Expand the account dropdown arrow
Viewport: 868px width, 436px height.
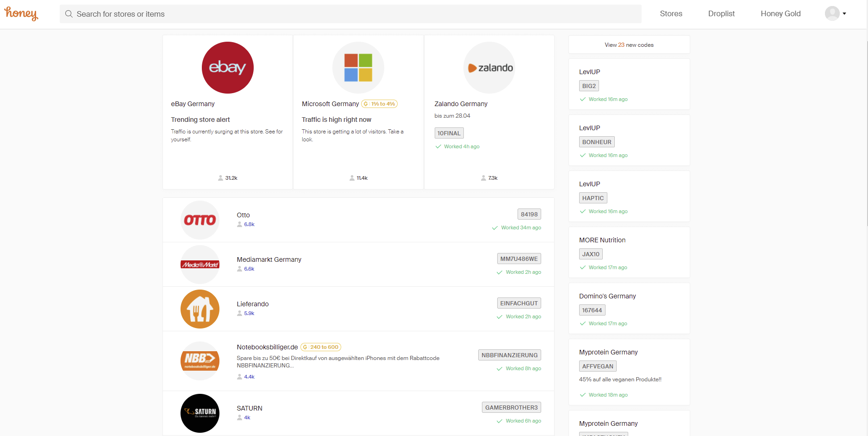[844, 14]
